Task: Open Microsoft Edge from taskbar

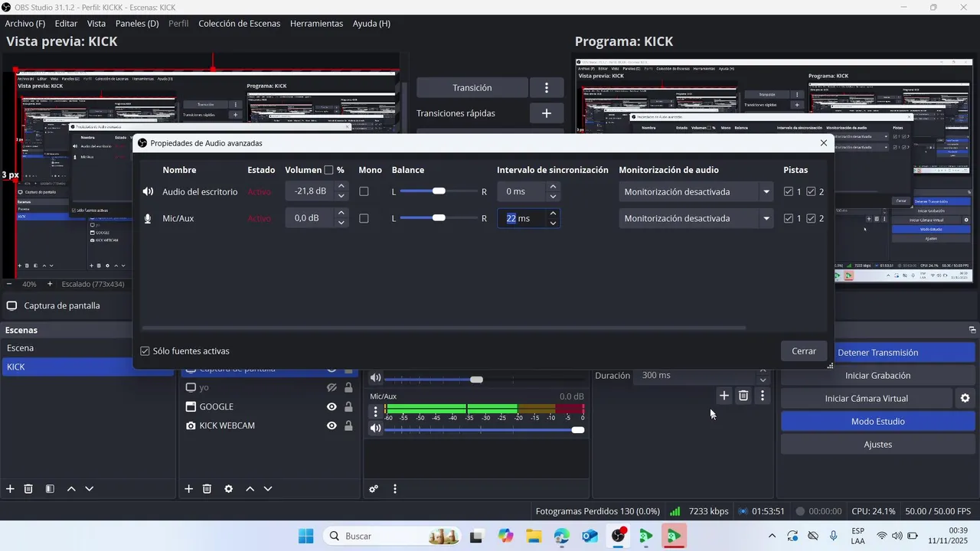Action: (561, 536)
